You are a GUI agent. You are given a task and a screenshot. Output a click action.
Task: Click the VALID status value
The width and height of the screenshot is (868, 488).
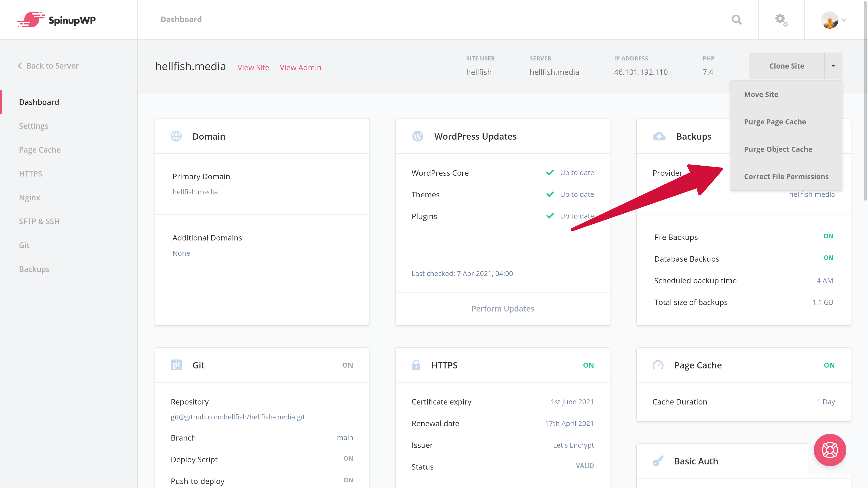pyautogui.click(x=585, y=466)
